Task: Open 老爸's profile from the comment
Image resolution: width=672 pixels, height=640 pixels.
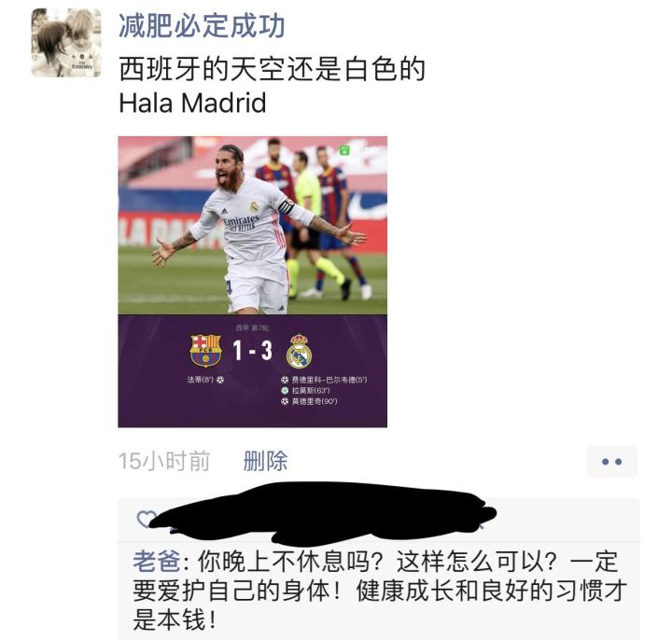Action: [157, 562]
